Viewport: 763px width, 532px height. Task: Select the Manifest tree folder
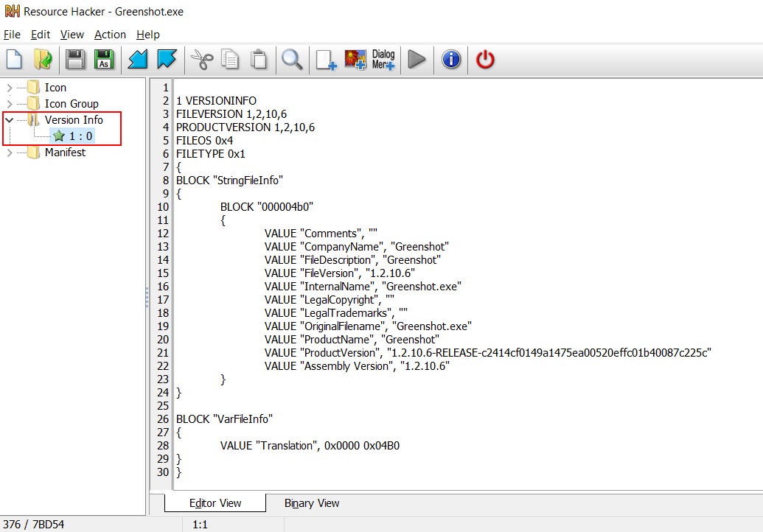coord(57,153)
